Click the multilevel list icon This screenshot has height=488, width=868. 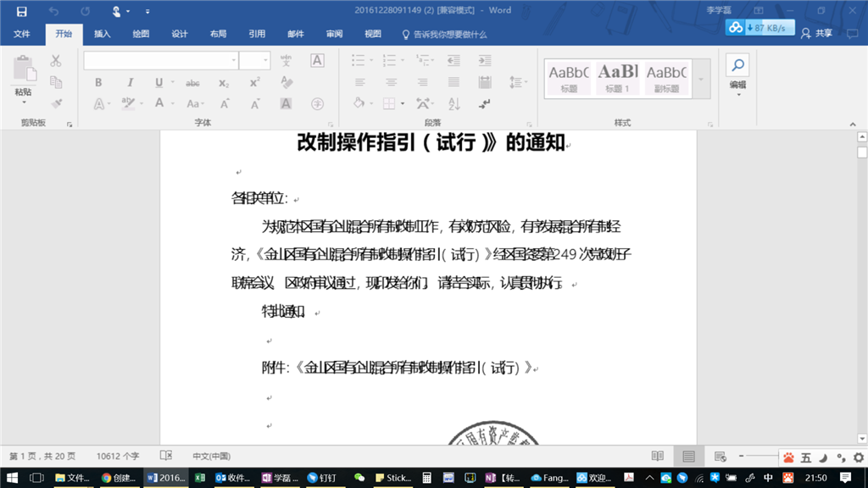click(x=422, y=60)
